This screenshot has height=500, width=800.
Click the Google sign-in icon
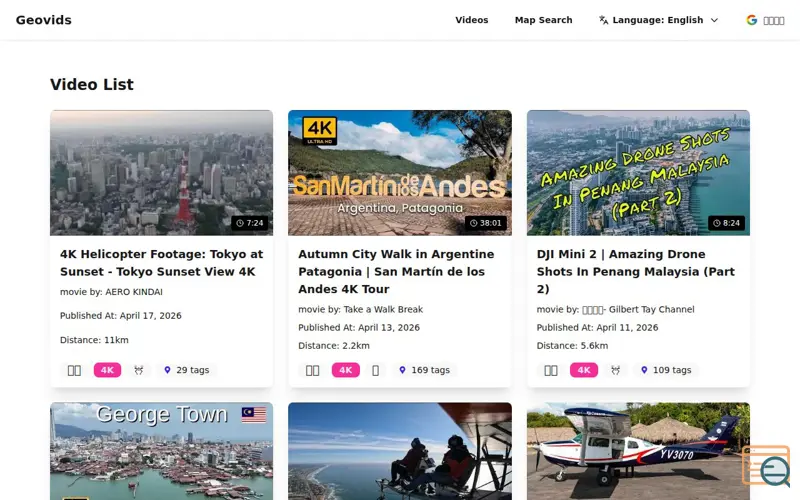click(752, 20)
